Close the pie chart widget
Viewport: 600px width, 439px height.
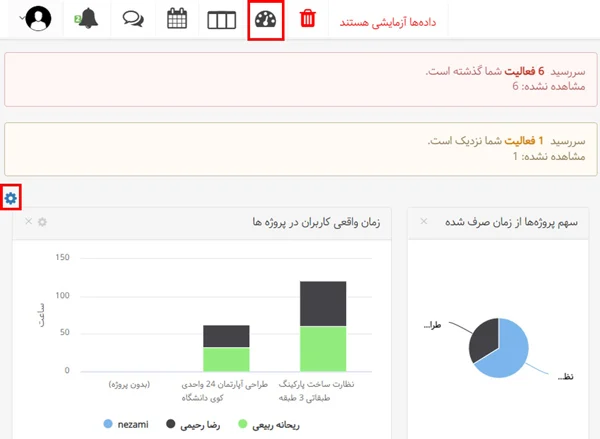click(424, 222)
